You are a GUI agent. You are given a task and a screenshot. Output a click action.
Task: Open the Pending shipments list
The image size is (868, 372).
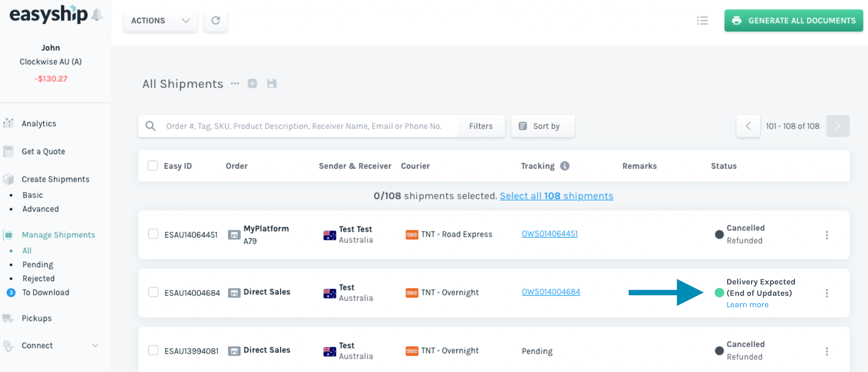click(x=38, y=265)
